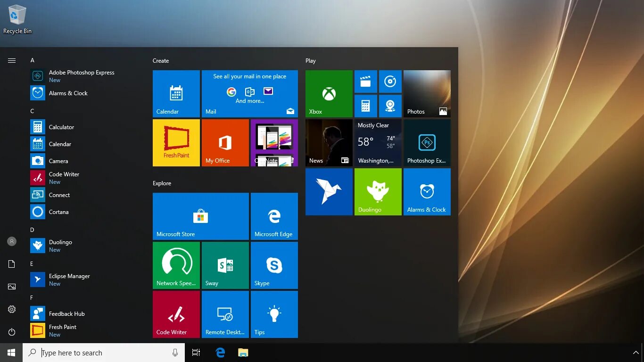Viewport: 644px width, 362px height.
Task: Click the letter C group header
Action: pyautogui.click(x=32, y=111)
